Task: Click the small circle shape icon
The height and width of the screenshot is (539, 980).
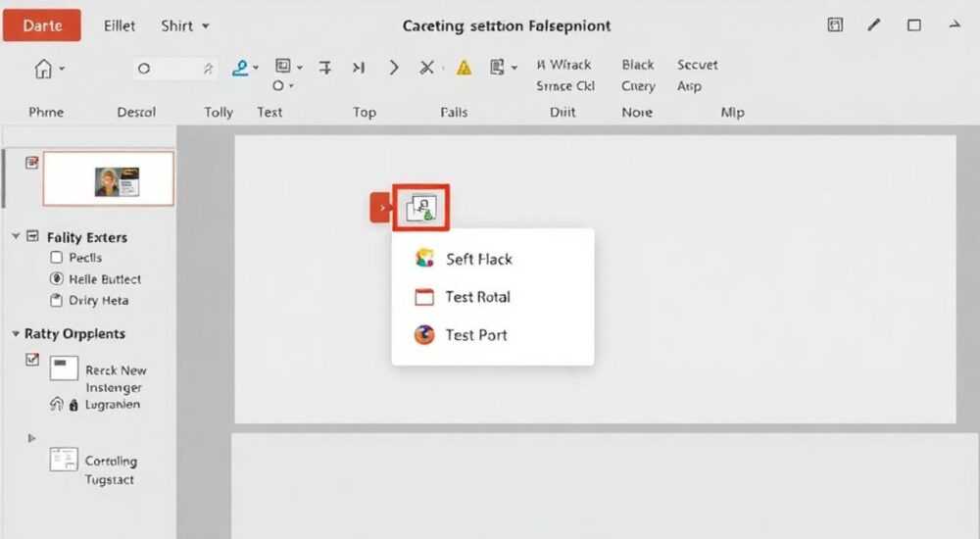Action: click(278, 85)
